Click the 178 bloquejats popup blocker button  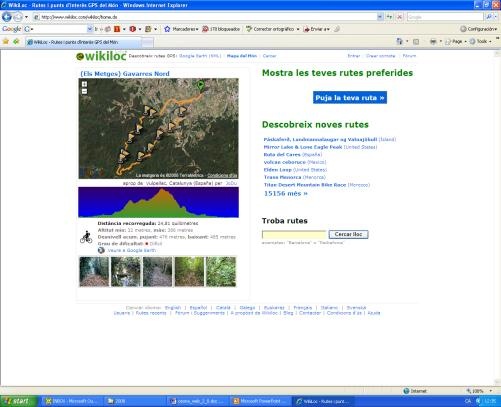tap(221, 29)
